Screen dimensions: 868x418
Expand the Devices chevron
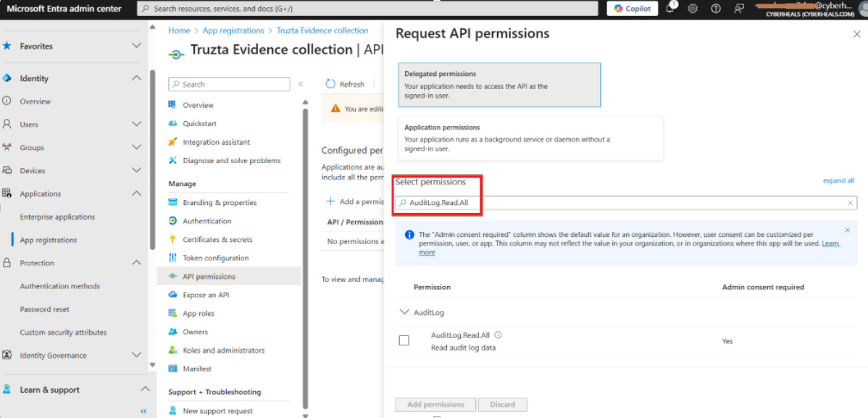point(136,170)
